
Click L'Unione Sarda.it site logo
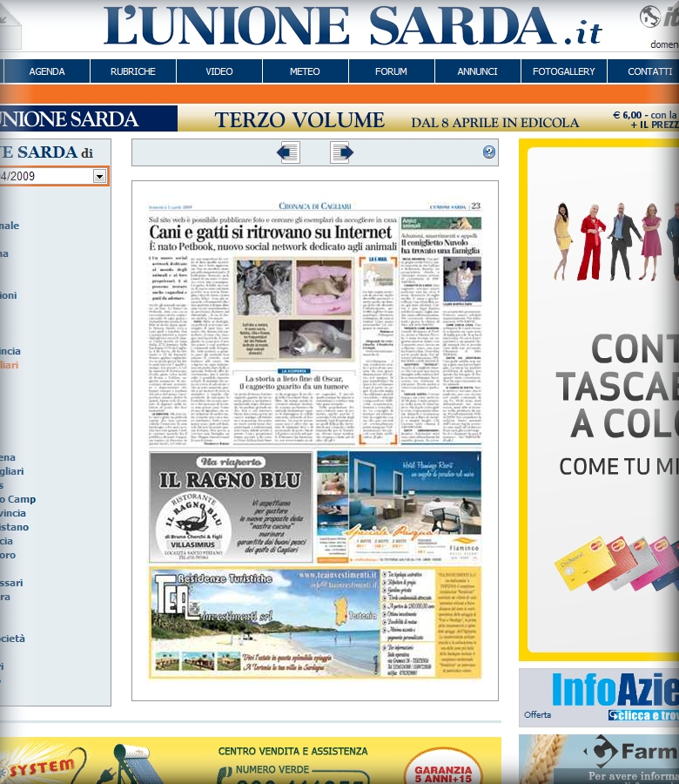(x=353, y=26)
